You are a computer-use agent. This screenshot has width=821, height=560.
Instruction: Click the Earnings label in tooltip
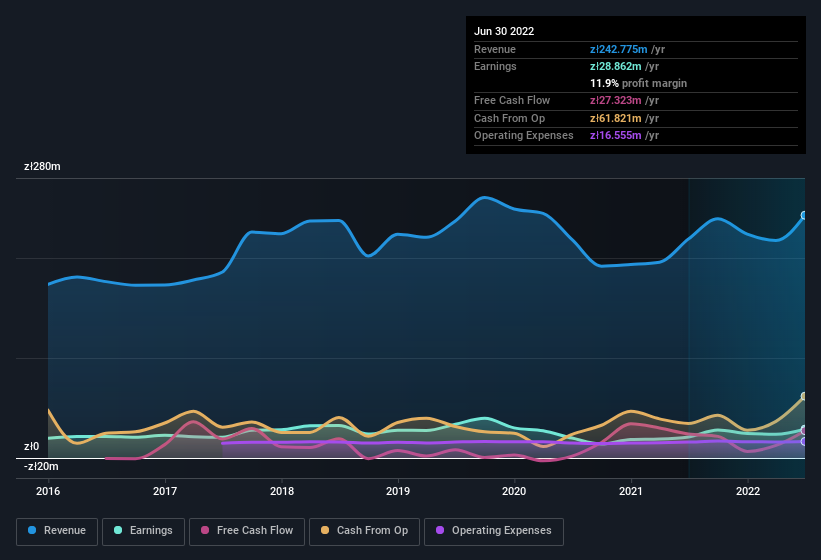pyautogui.click(x=495, y=66)
